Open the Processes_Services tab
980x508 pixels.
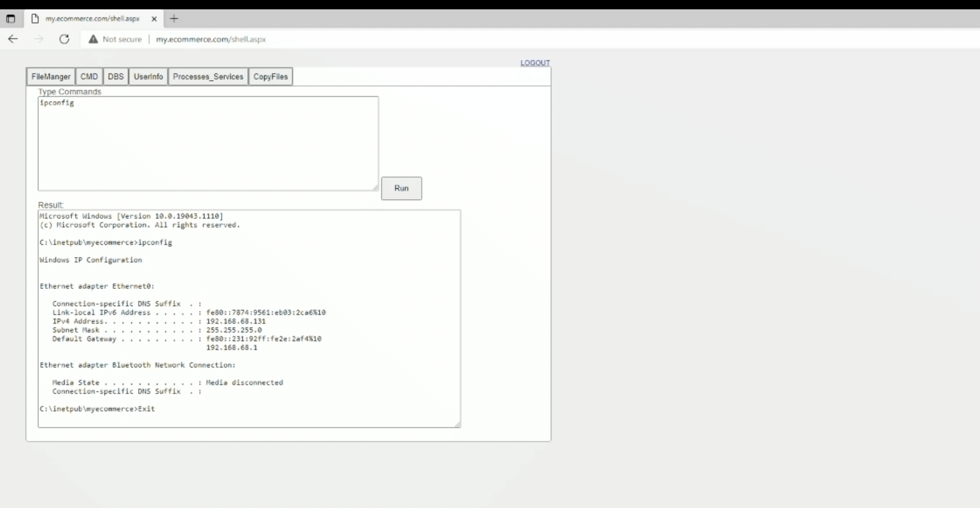[208, 77]
